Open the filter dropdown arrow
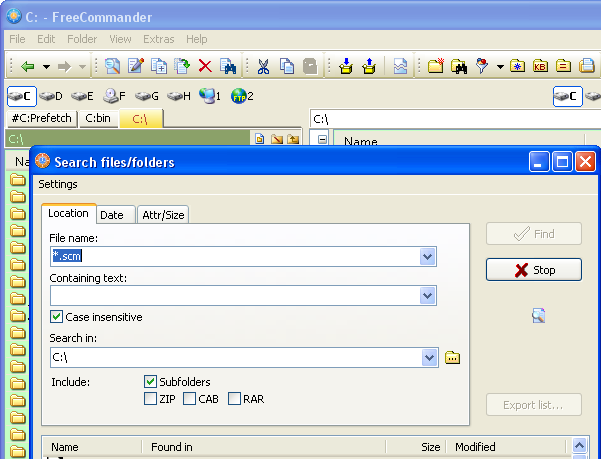 (x=500, y=67)
